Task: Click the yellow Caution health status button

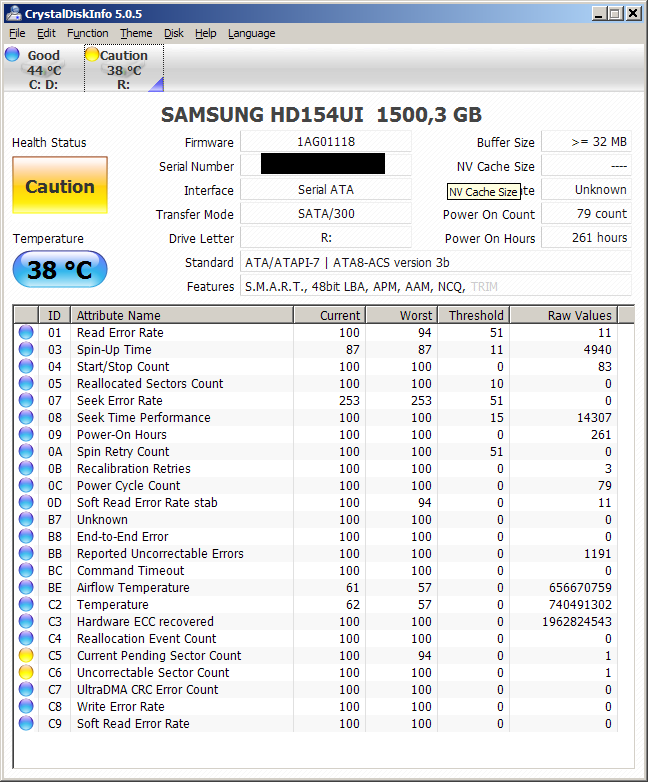Action: tap(60, 186)
